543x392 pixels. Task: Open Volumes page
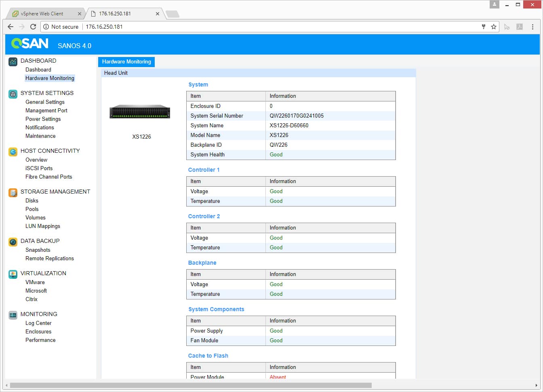click(36, 217)
